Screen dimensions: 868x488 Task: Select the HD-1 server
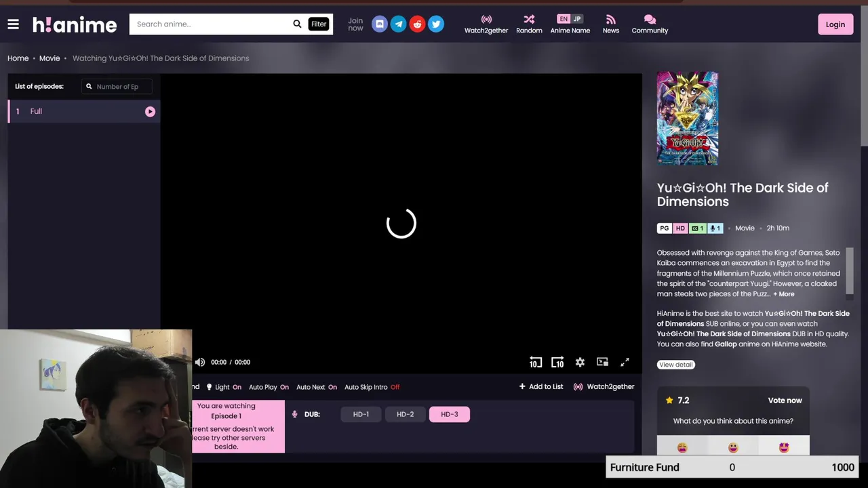(x=361, y=414)
